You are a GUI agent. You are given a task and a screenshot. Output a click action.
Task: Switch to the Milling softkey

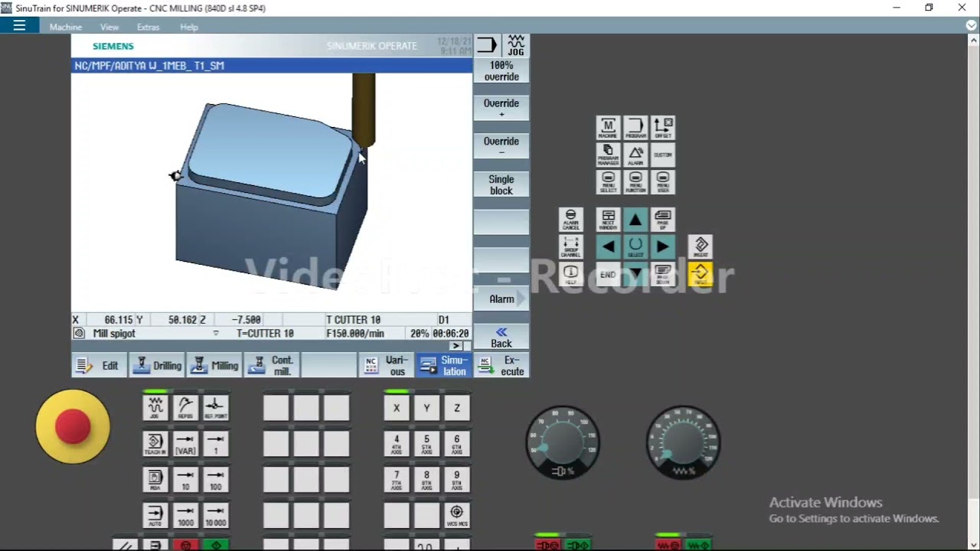[x=215, y=366]
